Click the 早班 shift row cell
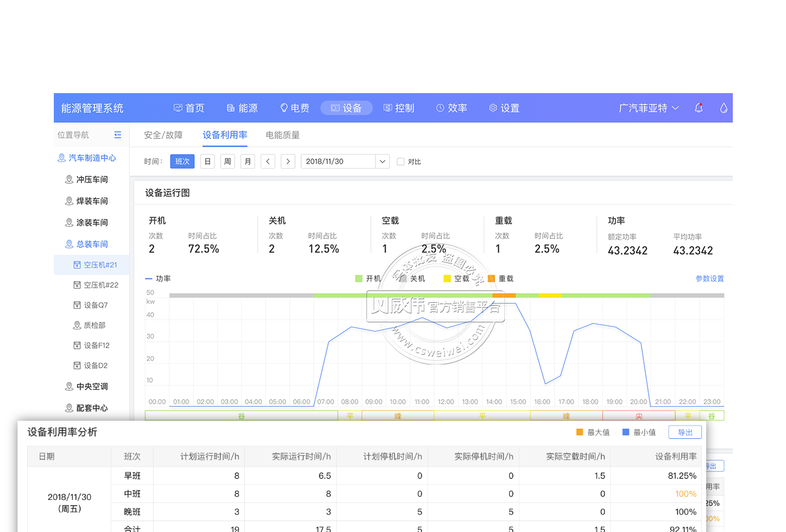 [132, 476]
